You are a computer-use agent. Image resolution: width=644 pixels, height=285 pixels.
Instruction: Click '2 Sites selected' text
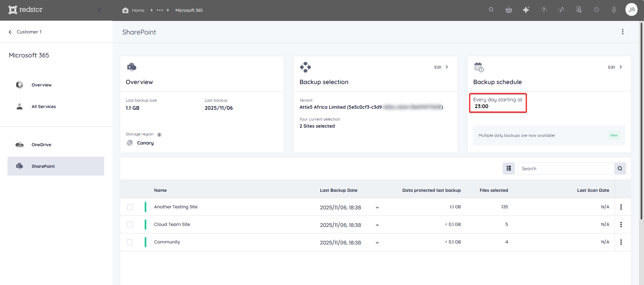pyautogui.click(x=317, y=126)
